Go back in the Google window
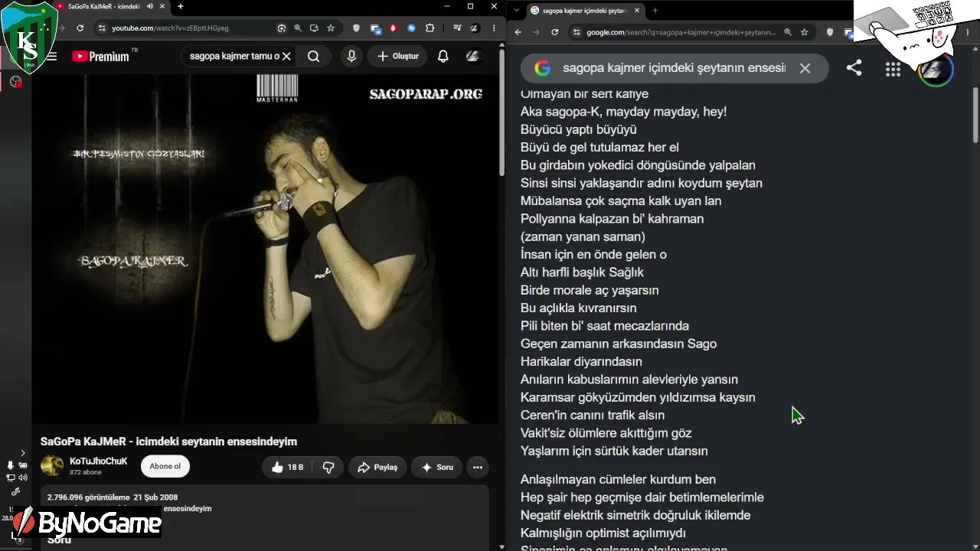This screenshot has height=551, width=980. pos(518,32)
